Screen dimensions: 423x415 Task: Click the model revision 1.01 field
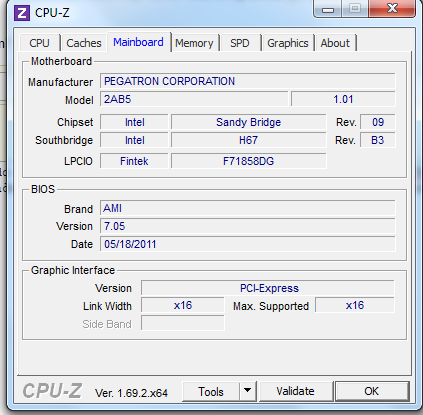343,99
